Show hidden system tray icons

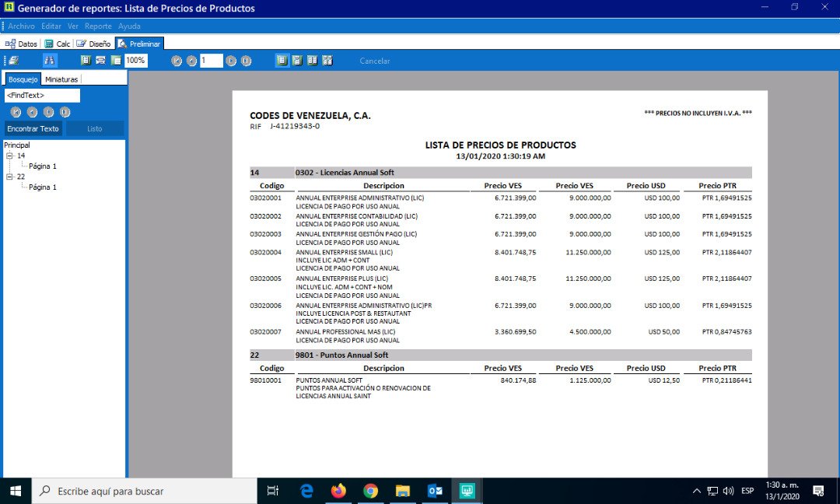click(696, 491)
